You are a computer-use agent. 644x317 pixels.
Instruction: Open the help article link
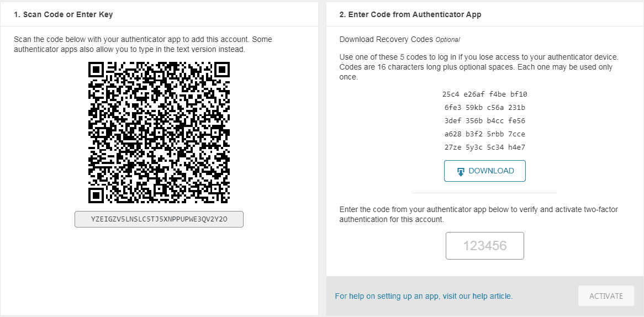(424, 296)
